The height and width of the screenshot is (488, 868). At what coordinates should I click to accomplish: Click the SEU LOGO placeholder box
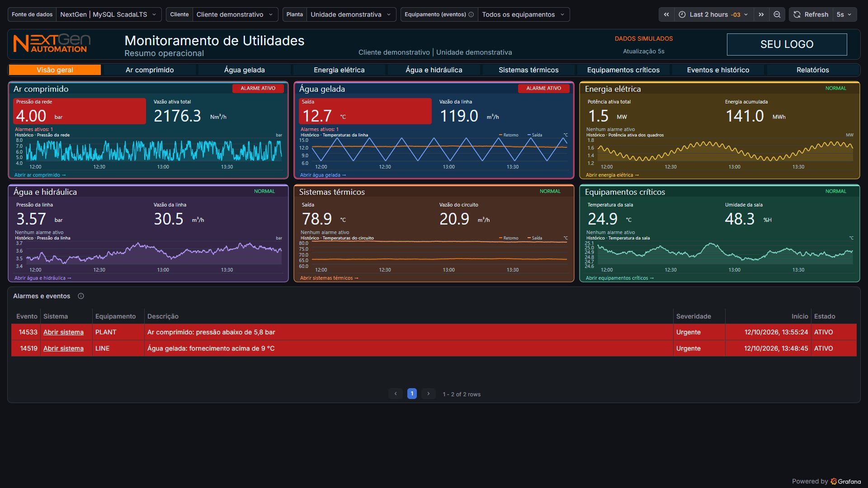[x=787, y=44]
